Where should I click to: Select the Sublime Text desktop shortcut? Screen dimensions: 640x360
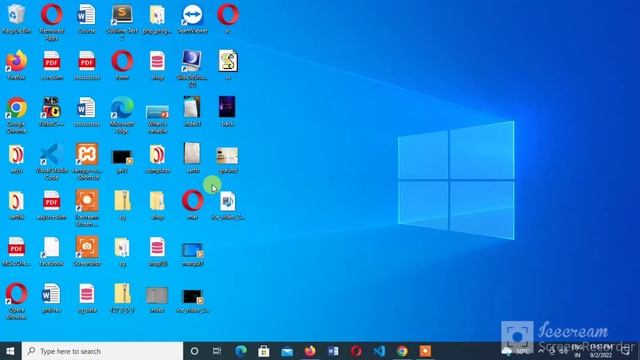point(122,22)
